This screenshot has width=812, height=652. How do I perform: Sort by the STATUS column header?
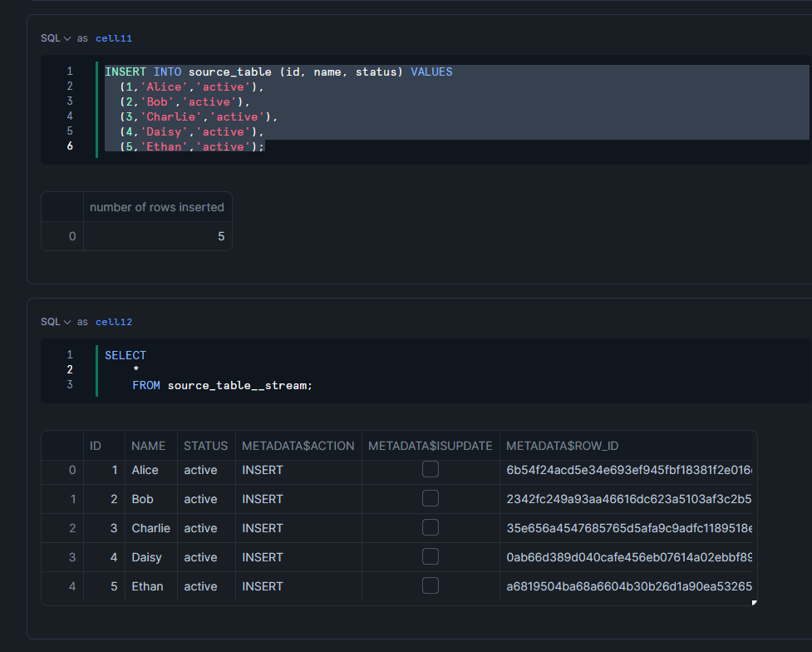click(x=206, y=446)
